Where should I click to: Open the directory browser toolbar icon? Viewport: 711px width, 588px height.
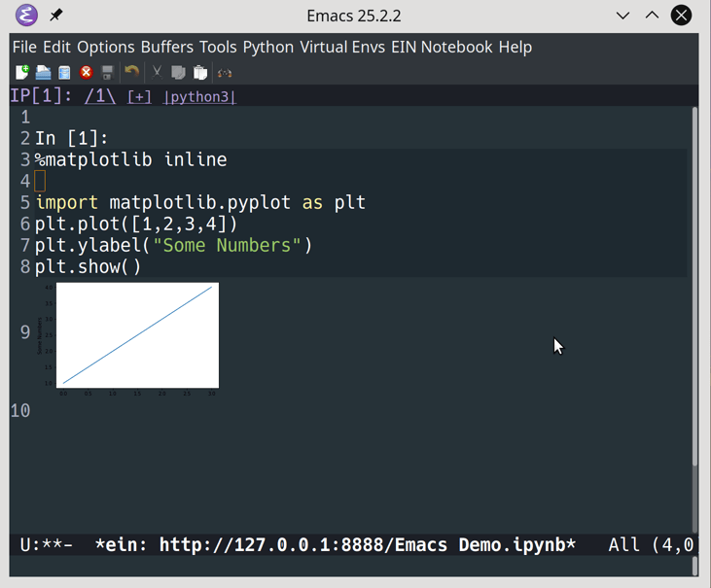pos(64,73)
